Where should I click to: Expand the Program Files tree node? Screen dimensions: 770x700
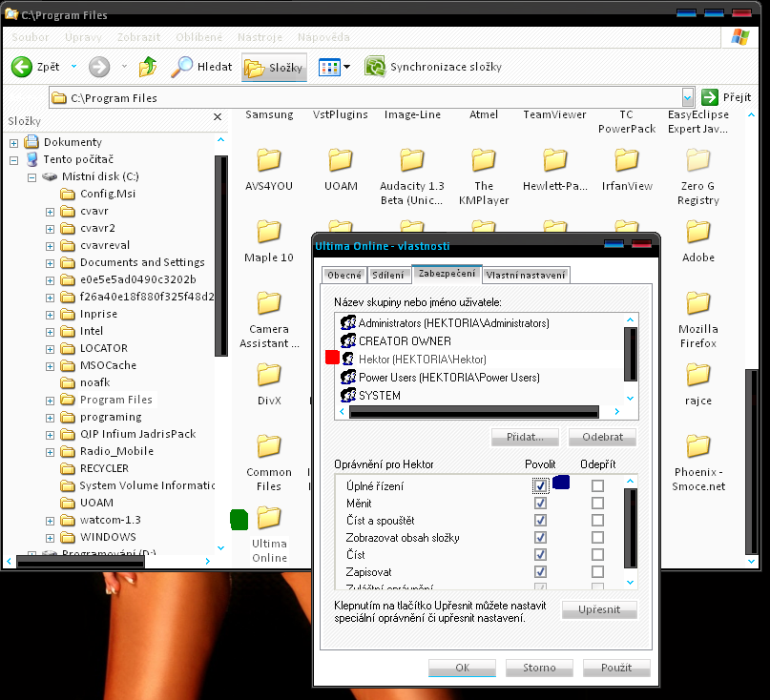(x=50, y=401)
